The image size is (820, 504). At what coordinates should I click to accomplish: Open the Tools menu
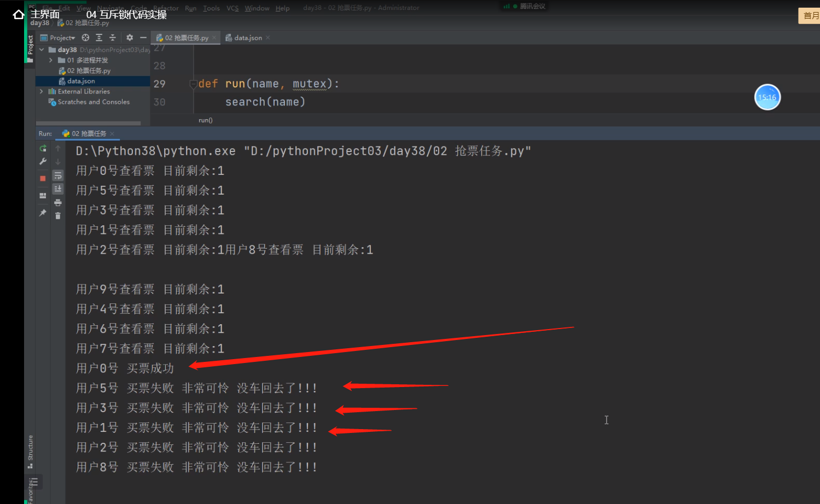click(x=211, y=8)
